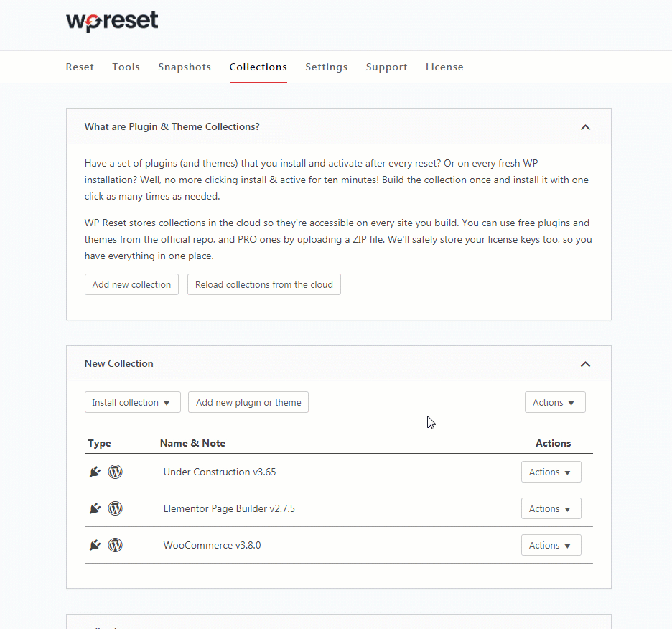Collapse the Plugin & Theme Collections info panel

[x=585, y=127]
